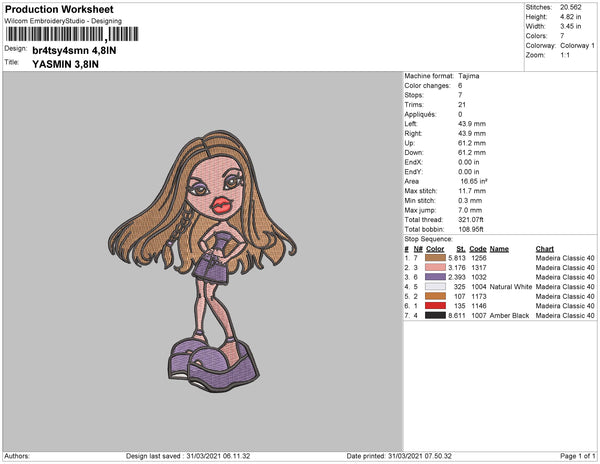The width and height of the screenshot is (600, 464).
Task: Click the orange swatch coded 1173
Action: (435, 296)
